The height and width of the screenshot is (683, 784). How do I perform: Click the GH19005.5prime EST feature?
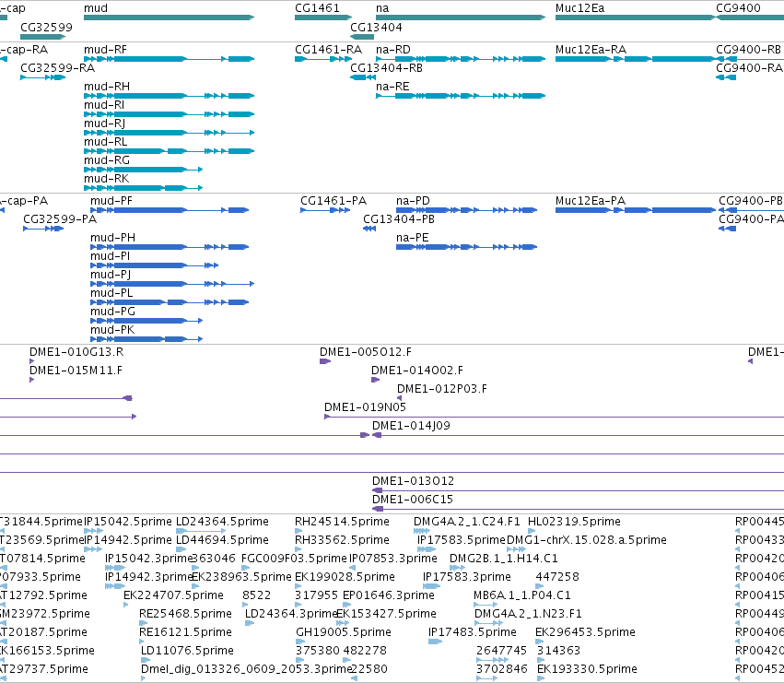pos(299,642)
